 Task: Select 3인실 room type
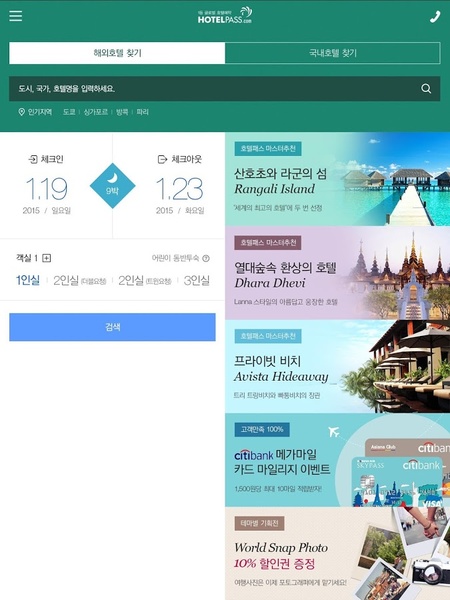point(197,280)
